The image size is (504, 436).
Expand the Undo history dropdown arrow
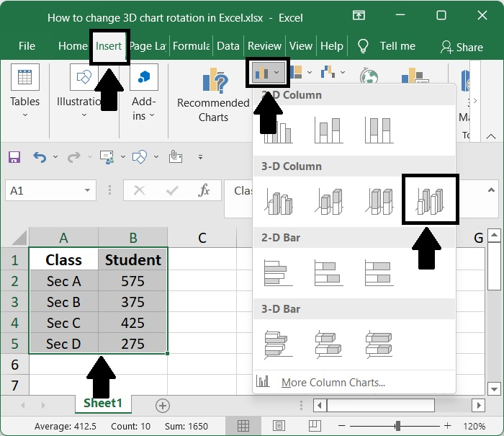click(x=55, y=157)
